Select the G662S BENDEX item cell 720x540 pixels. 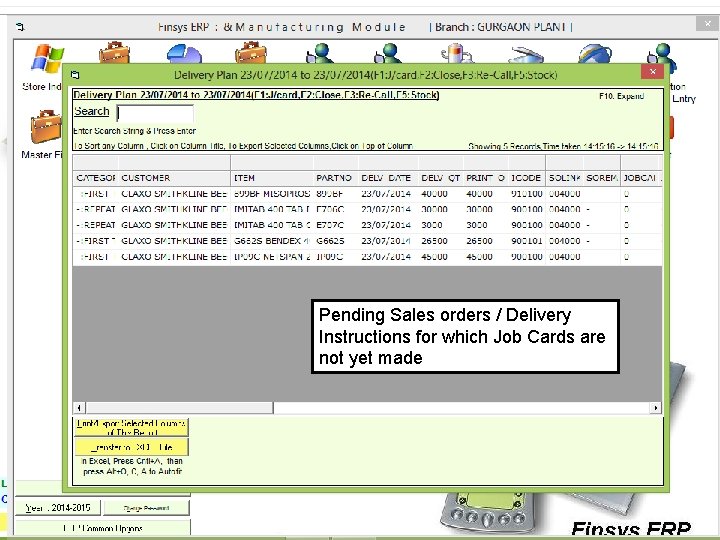pos(272,241)
